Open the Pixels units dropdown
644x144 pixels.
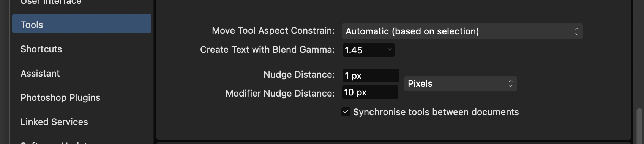pos(460,84)
